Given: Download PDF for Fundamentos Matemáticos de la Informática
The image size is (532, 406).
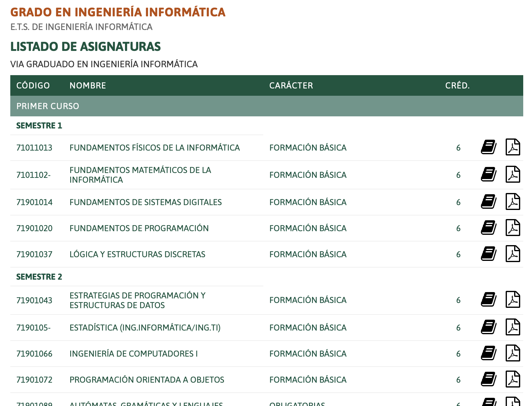Looking at the screenshot, I should point(513,174).
